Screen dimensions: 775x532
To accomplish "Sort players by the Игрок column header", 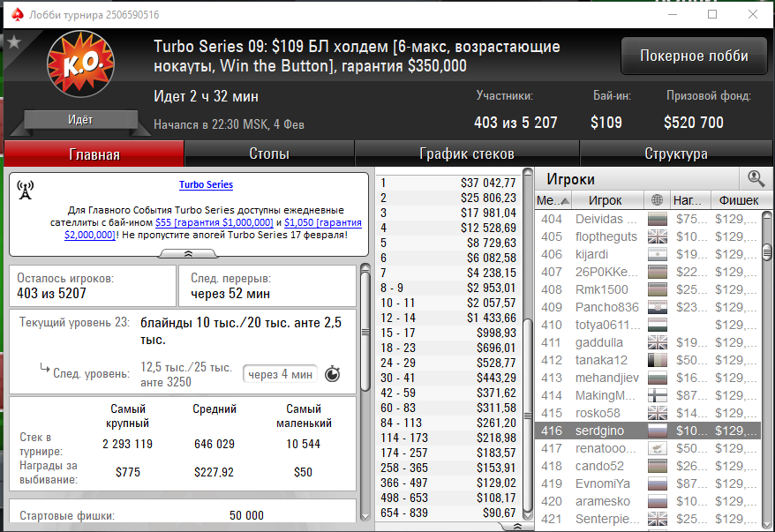I will (607, 200).
